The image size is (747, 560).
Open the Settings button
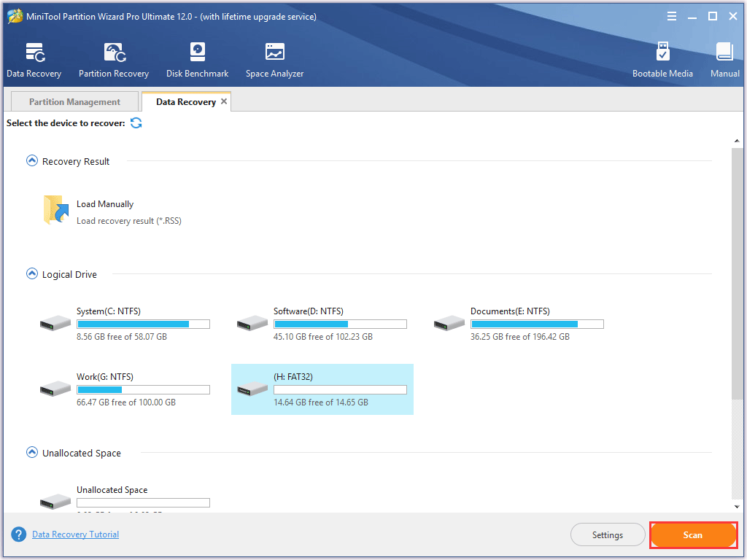pos(607,535)
